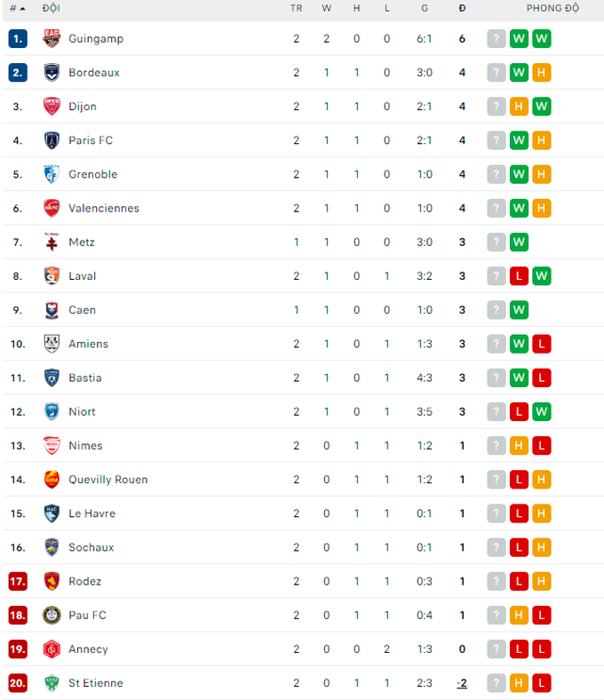Select the Dijon club badge
This screenshot has width=604, height=700.
point(52,107)
